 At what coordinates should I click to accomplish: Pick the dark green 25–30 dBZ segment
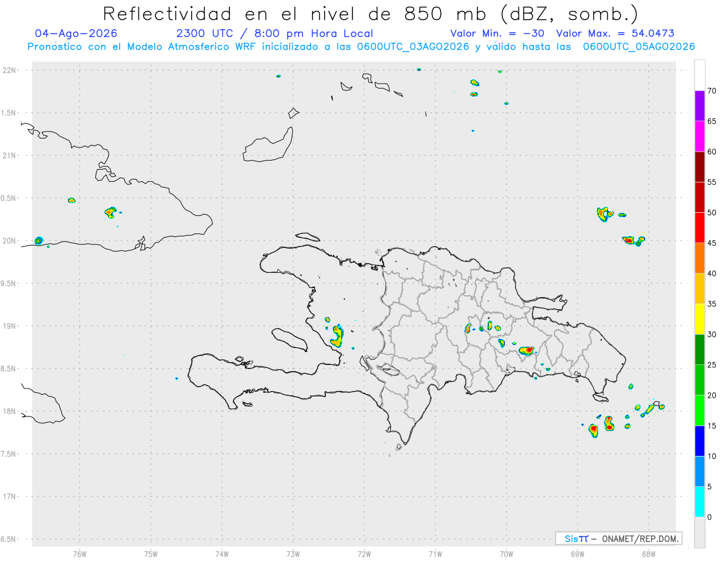[x=699, y=350]
